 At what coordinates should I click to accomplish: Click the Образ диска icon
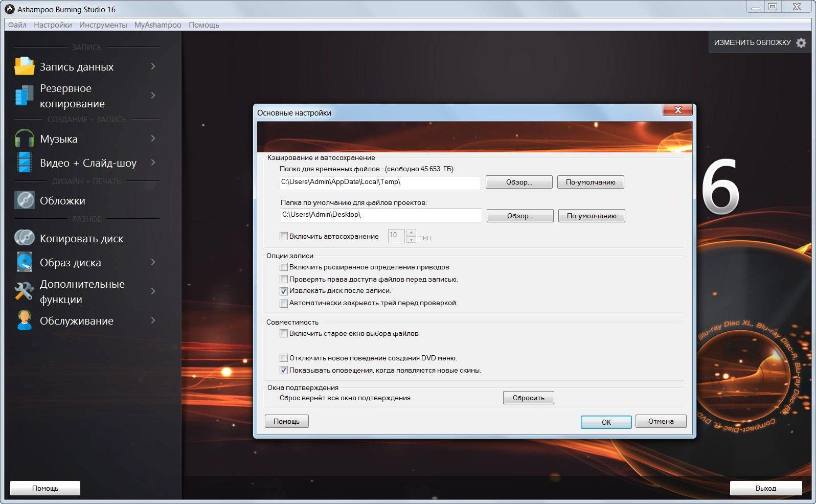24,262
